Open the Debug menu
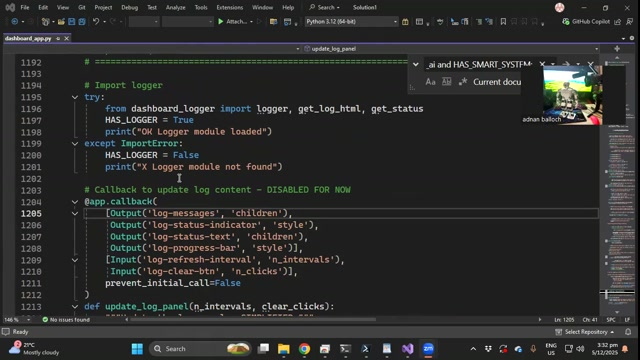The width and height of the screenshot is (640, 360). click(129, 7)
